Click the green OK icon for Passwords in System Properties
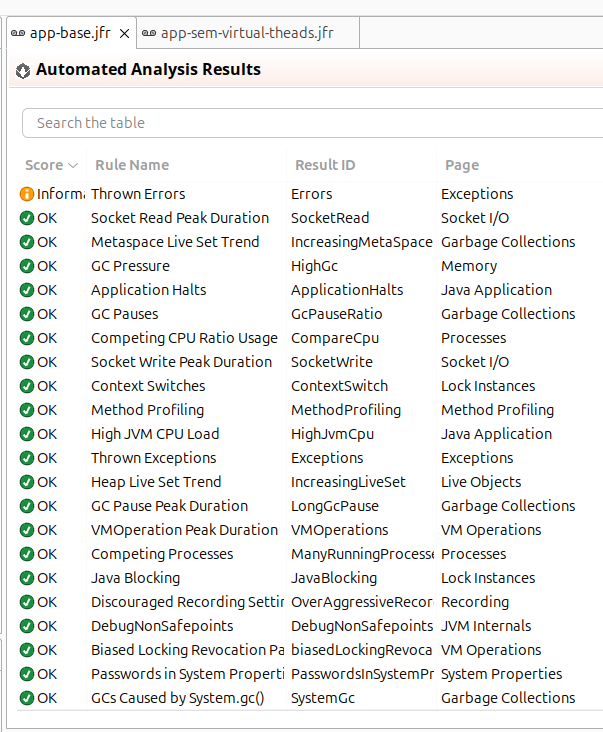 pos(27,674)
